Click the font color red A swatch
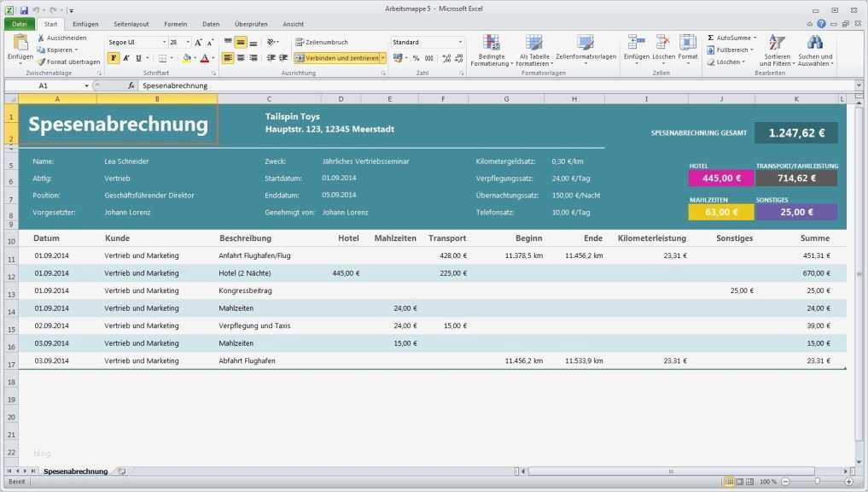The width and height of the screenshot is (868, 492). click(204, 58)
